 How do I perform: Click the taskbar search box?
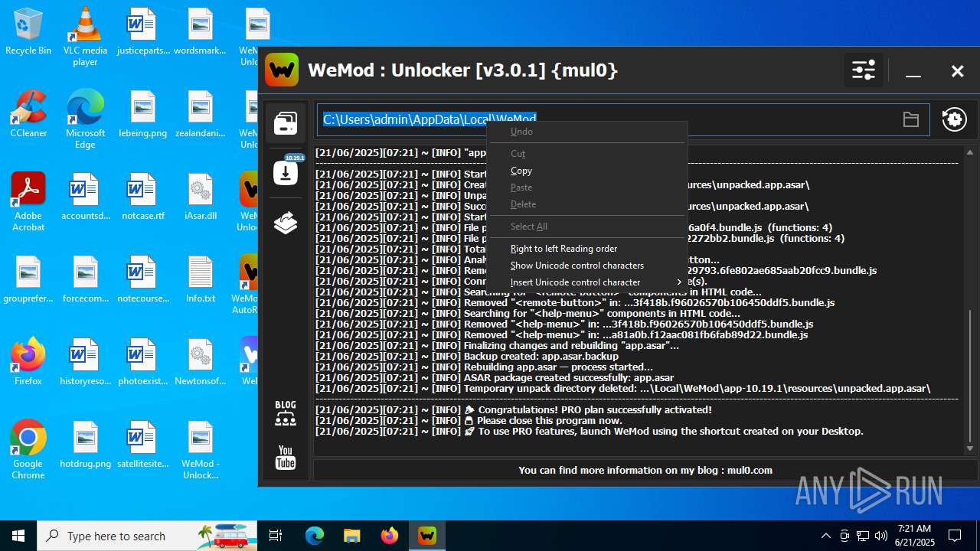tap(147, 536)
